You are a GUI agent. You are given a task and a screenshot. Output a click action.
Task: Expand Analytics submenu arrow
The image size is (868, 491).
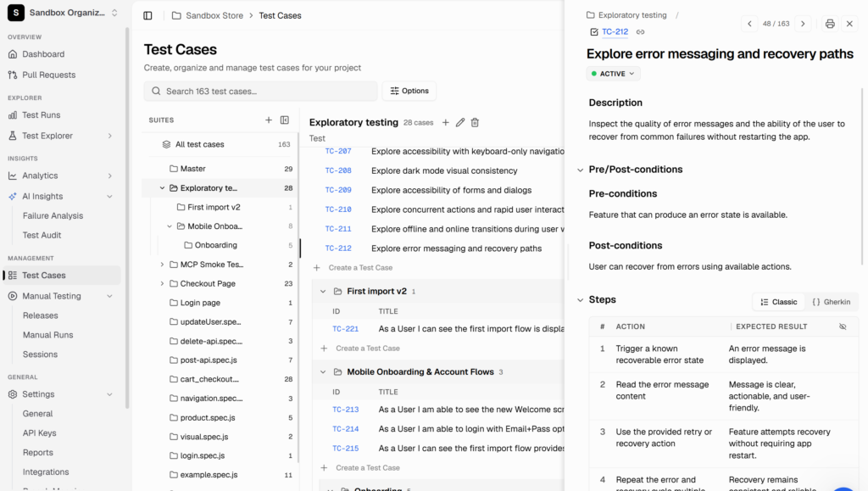coord(109,176)
